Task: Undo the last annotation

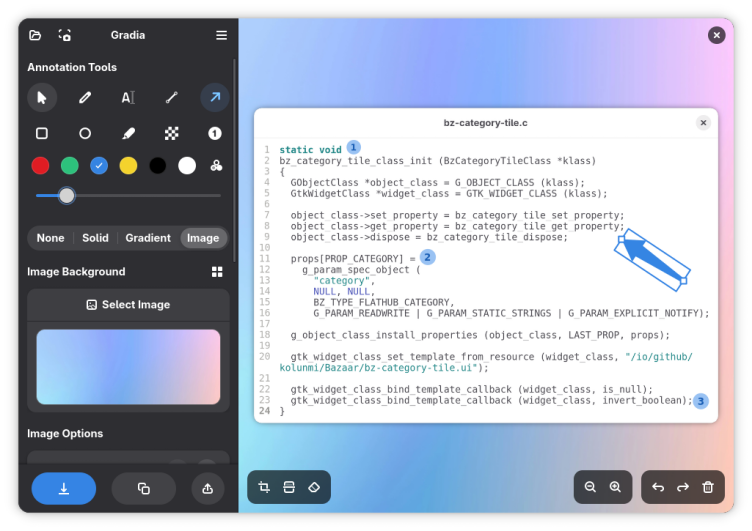Action: click(x=658, y=487)
